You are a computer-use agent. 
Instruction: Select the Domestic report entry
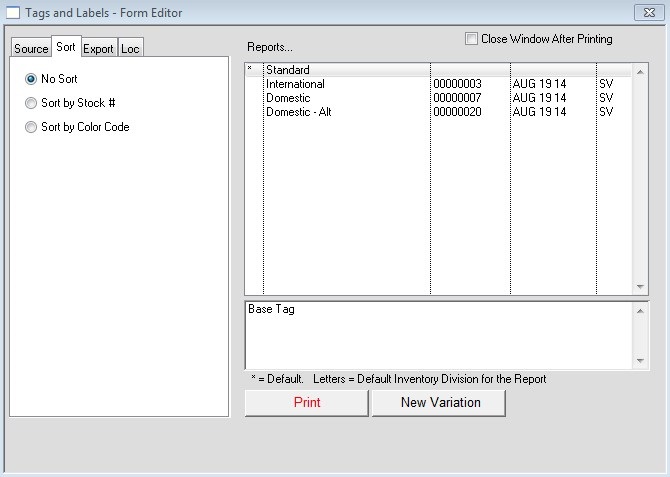tap(438, 98)
